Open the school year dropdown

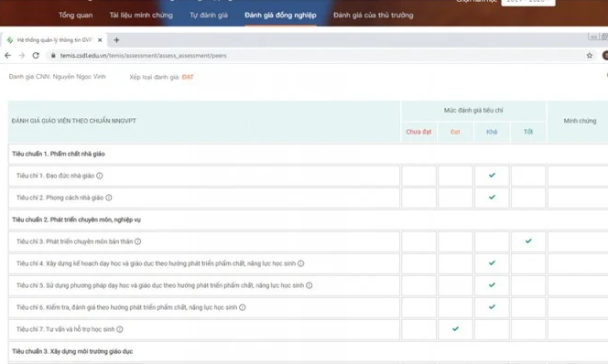pos(528,2)
